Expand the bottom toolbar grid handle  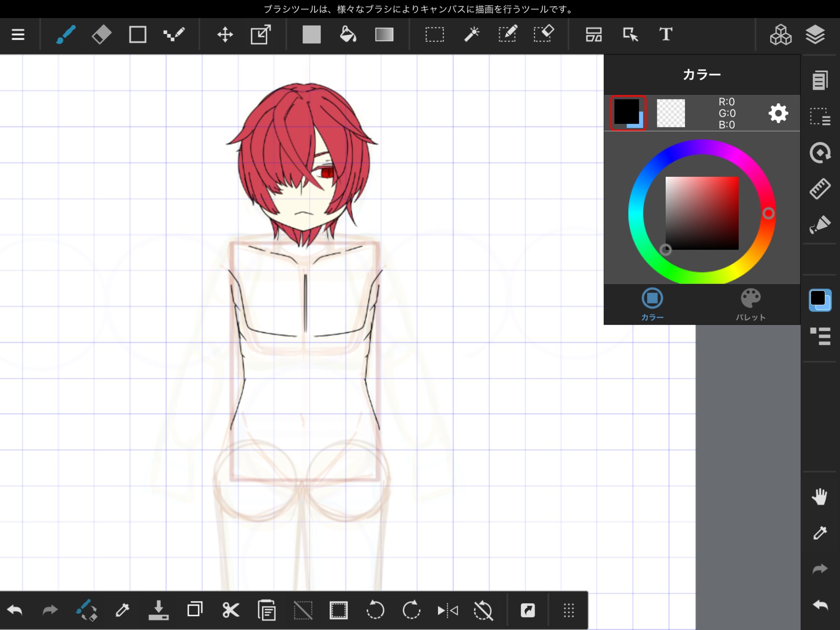pos(569,610)
